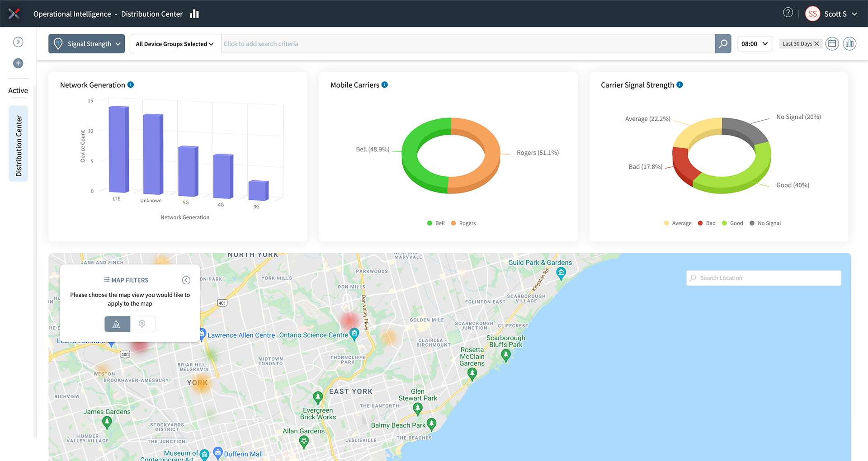Open the Scott S user menu
Screen dimensions: 868x461
[832, 14]
